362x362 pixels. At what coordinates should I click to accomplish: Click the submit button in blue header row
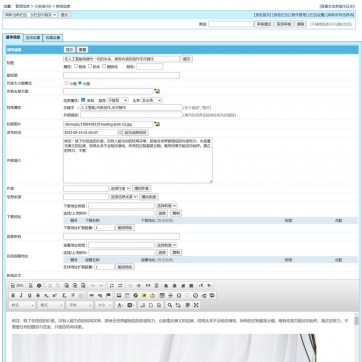69,50
